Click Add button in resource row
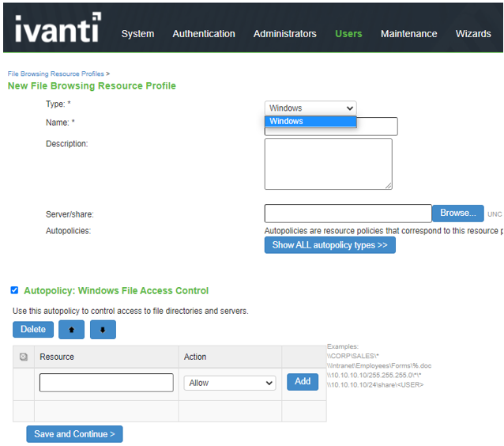 (303, 382)
